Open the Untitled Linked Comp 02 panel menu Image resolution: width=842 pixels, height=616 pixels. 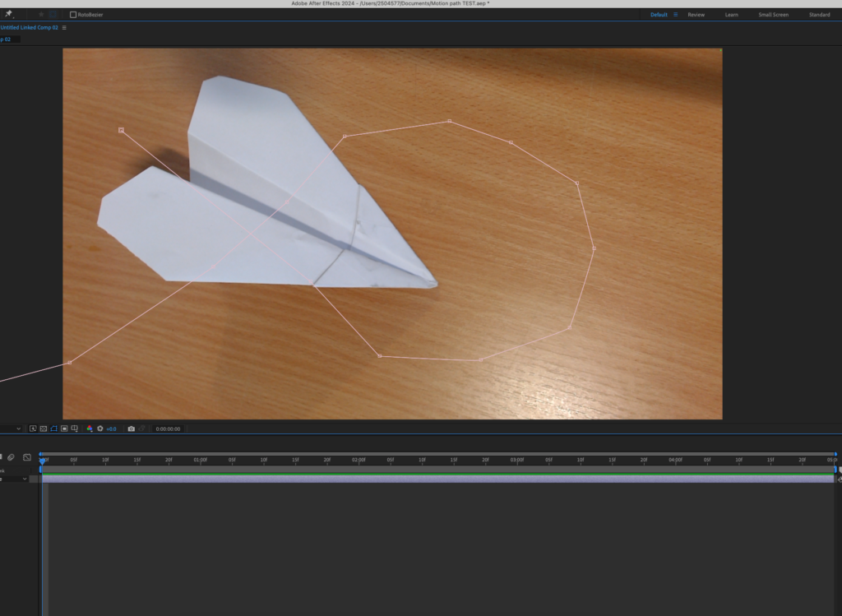click(x=64, y=27)
